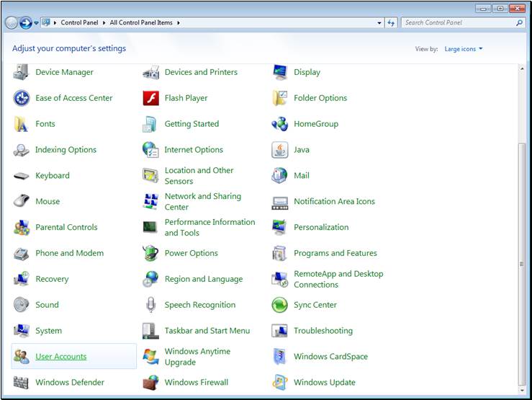This screenshot has width=532, height=400.
Task: Open the Windows Firewall brick icon
Action: [x=150, y=383]
